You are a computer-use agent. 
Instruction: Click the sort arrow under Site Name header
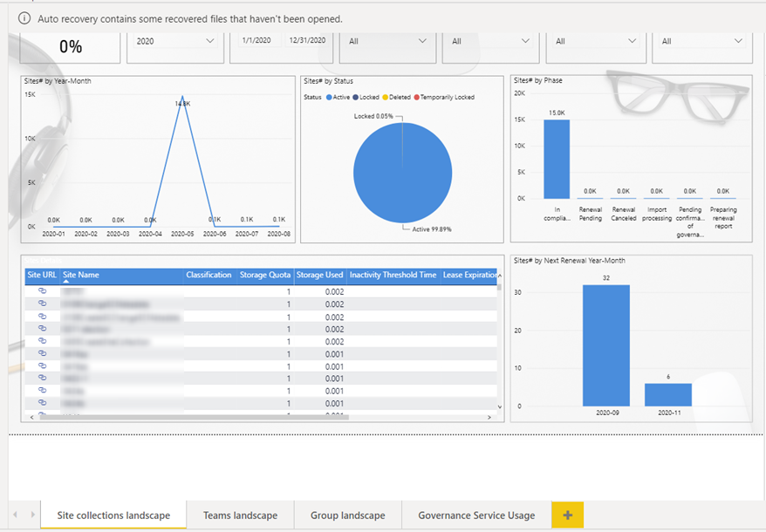pyautogui.click(x=66, y=282)
